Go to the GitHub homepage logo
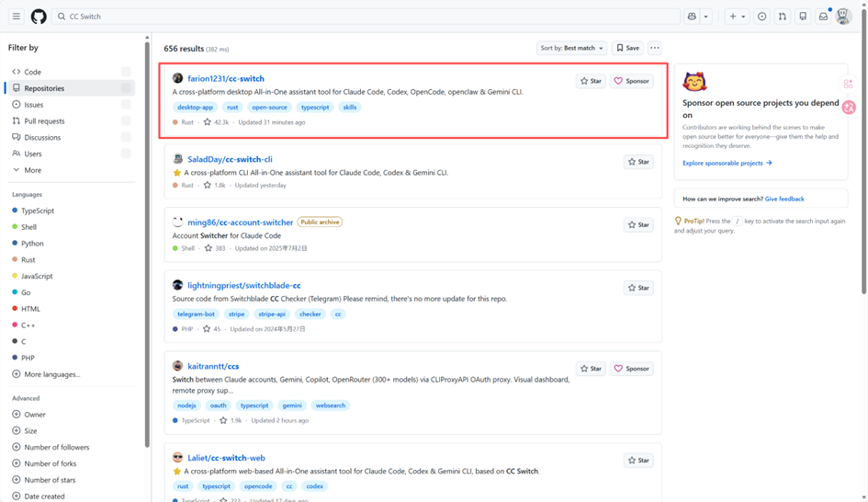Viewport: 868px width, 502px height. [39, 17]
